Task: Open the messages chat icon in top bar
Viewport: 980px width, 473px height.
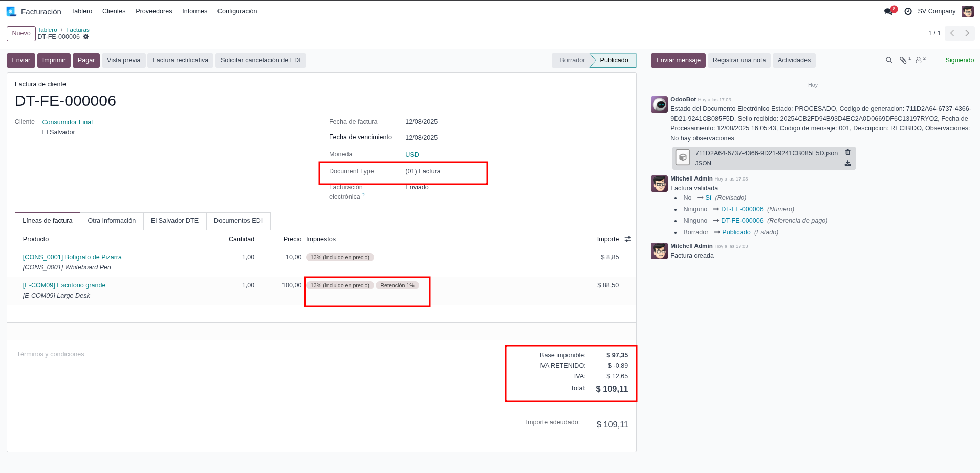Action: pos(888,11)
